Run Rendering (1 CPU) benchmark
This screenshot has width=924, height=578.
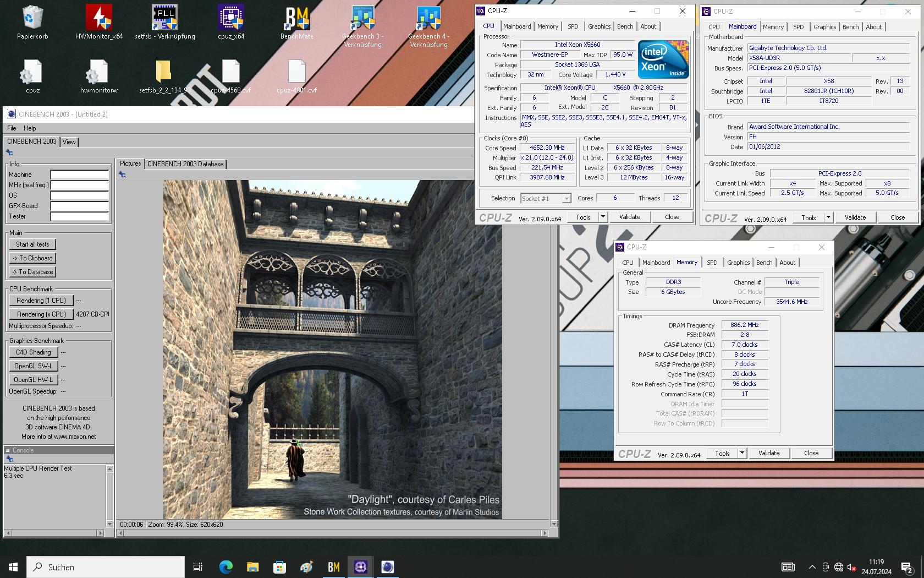click(41, 301)
